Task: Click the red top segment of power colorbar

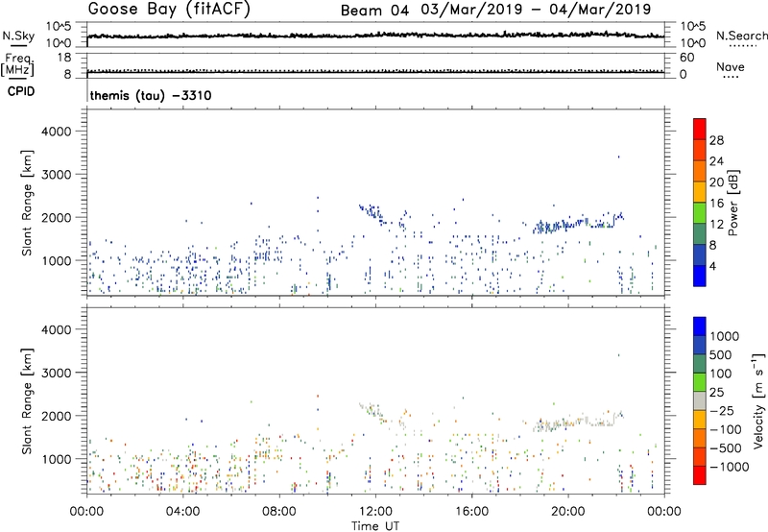Action: 700,129
